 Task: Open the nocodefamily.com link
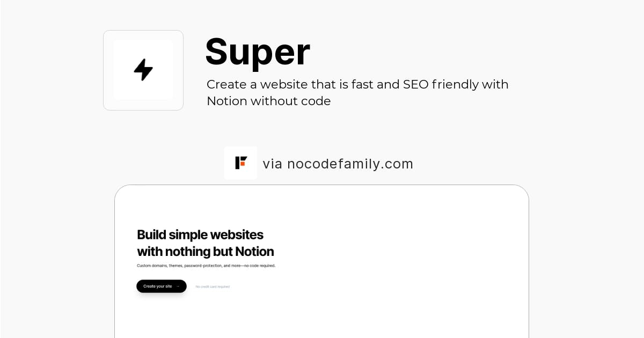tap(349, 164)
